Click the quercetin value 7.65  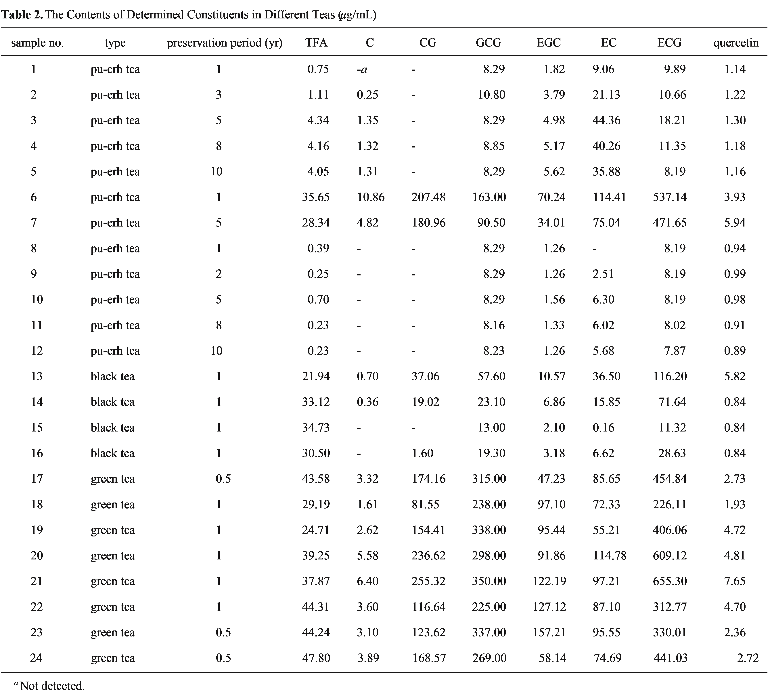(x=735, y=581)
